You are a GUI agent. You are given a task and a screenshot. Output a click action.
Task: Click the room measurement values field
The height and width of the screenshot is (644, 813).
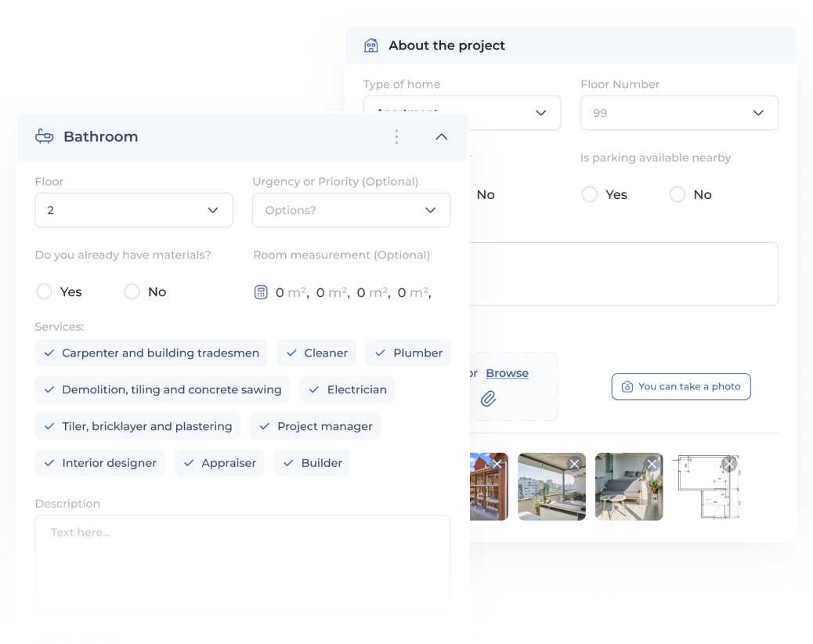click(x=353, y=292)
